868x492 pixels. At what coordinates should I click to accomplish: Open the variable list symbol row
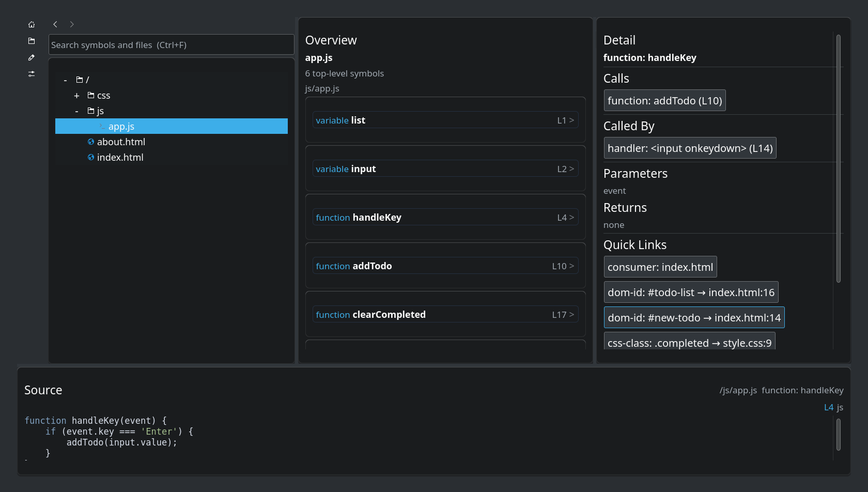click(445, 120)
